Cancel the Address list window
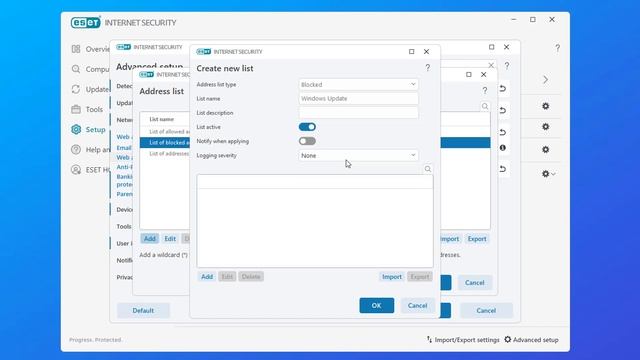The image size is (640, 360). [x=474, y=282]
